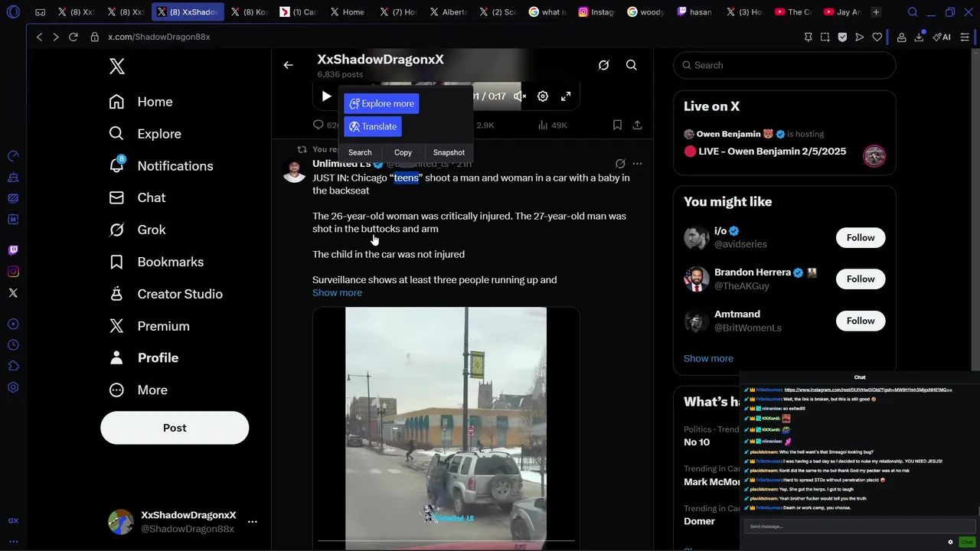Open Creator Studio in the sidebar
Screen dimensions: 980x551
click(x=166, y=294)
